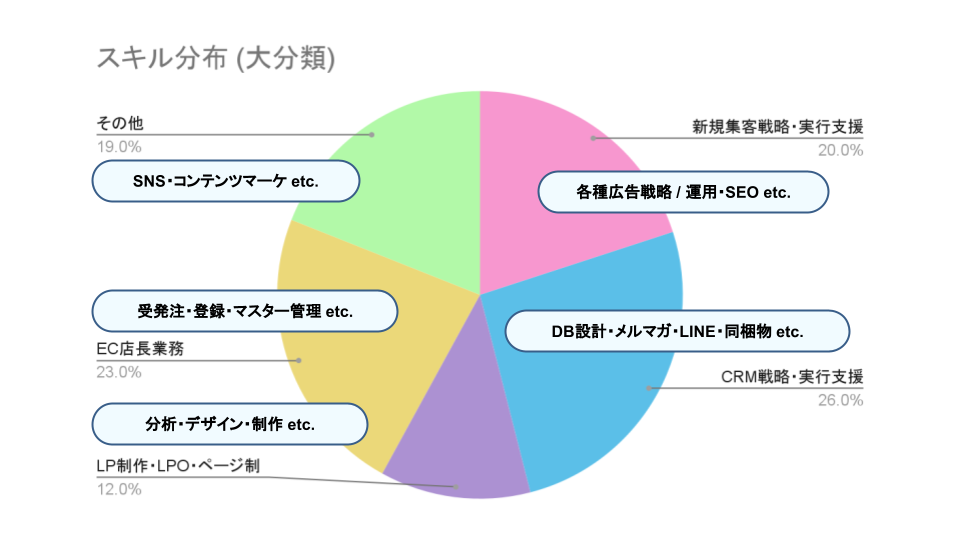Click the DB設計・メルマガ・LINE・同梱物 etc. box

[x=677, y=331]
